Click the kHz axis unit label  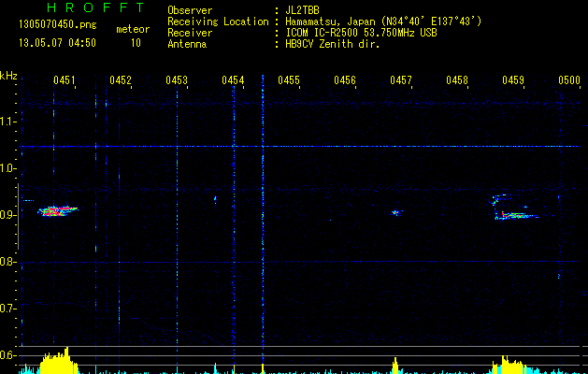(x=8, y=75)
